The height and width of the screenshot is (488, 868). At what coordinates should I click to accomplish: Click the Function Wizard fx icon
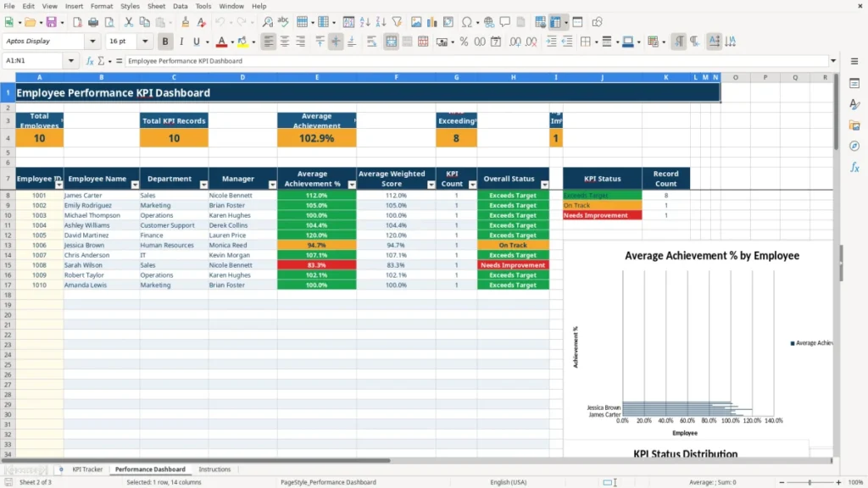click(x=90, y=61)
